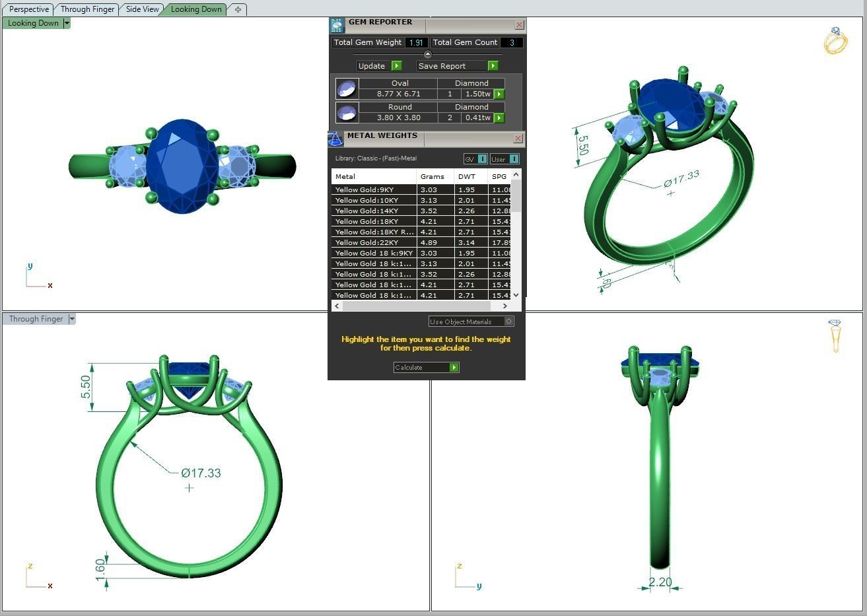Click the Gem Reporter panel icon

[x=337, y=25]
